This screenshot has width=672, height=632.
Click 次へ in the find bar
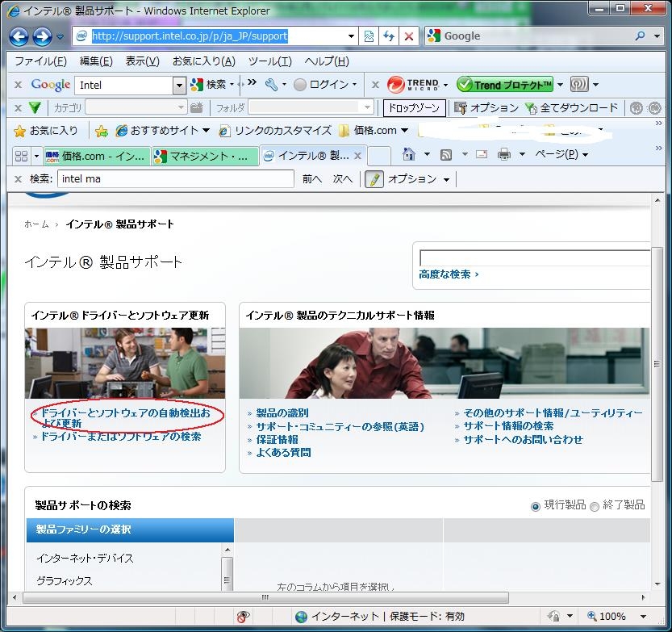342,179
